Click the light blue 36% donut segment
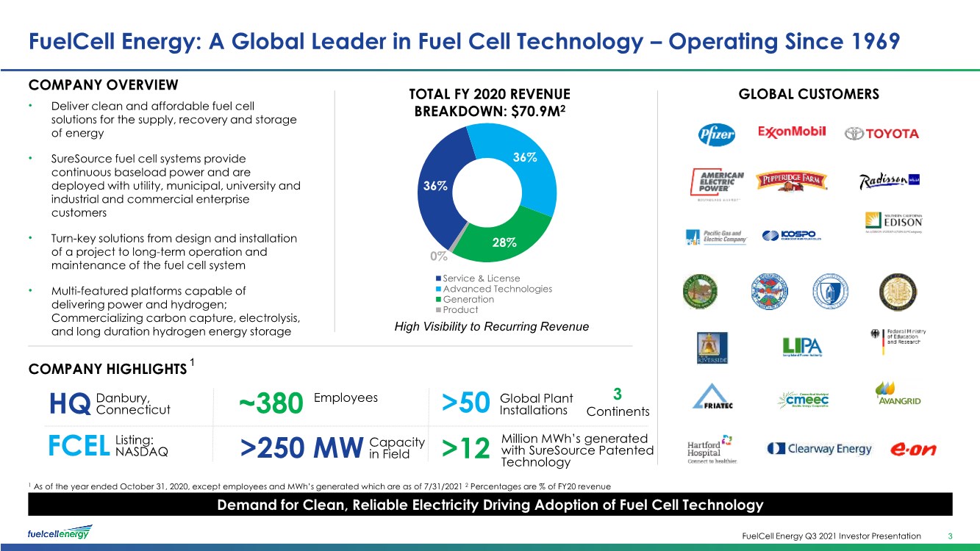 (523, 158)
